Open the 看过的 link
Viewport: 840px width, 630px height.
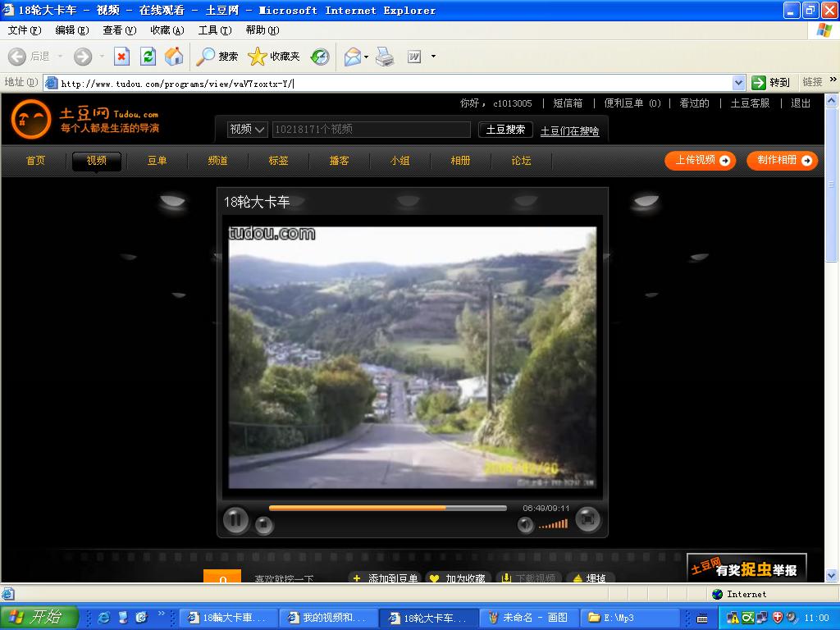click(x=694, y=103)
